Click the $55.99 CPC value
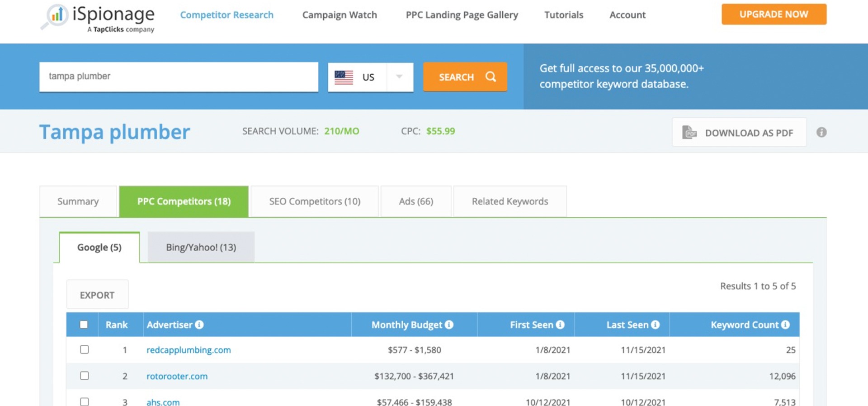This screenshot has height=406, width=868. pyautogui.click(x=440, y=131)
